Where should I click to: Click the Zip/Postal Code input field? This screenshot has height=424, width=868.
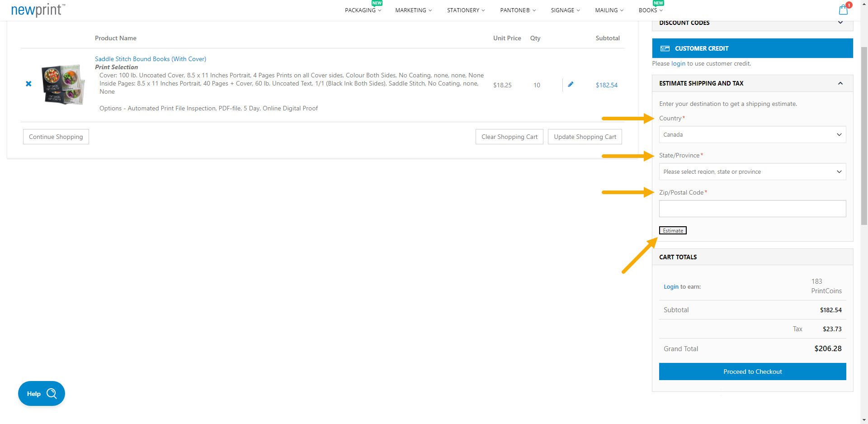pos(752,208)
